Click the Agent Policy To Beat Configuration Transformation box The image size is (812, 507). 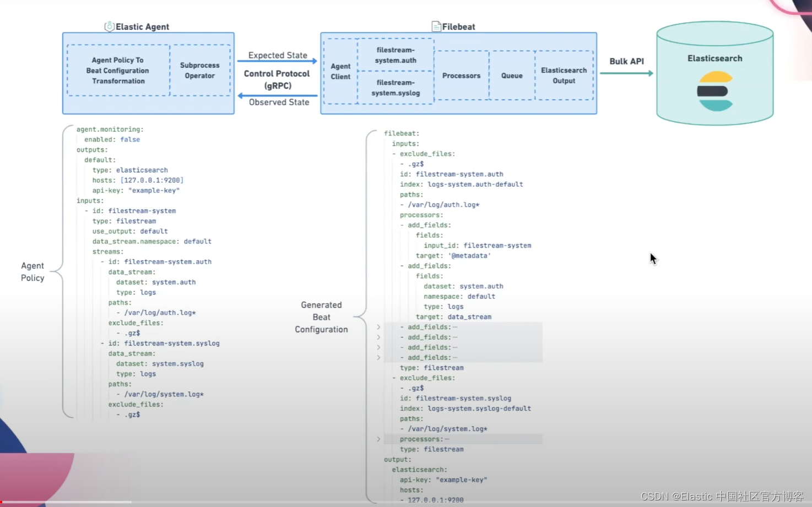(117, 70)
